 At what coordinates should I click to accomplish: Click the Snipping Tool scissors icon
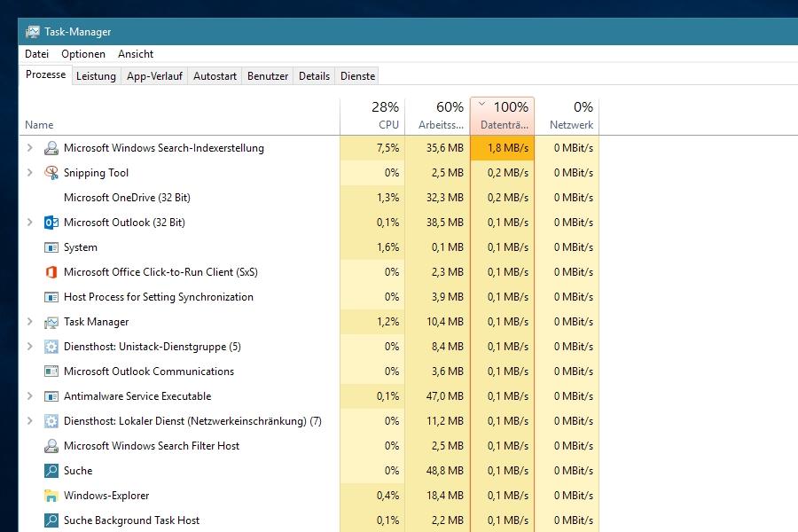click(x=51, y=173)
